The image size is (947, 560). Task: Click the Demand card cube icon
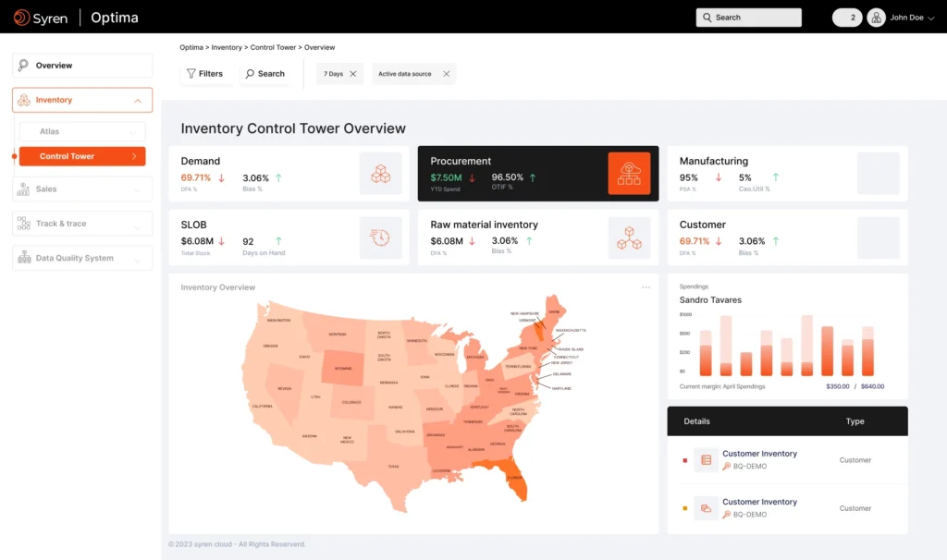pos(380,174)
